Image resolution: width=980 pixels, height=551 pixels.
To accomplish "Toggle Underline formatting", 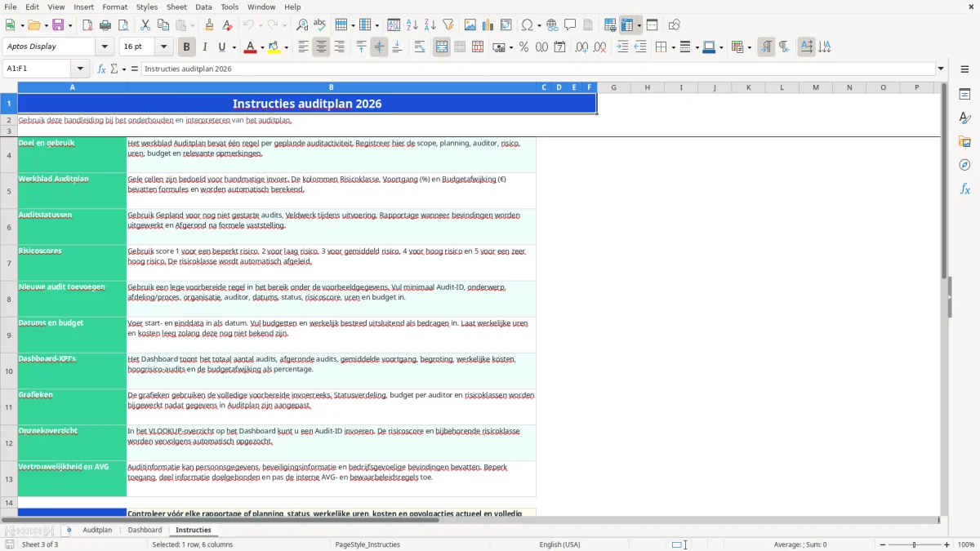I will pos(221,47).
